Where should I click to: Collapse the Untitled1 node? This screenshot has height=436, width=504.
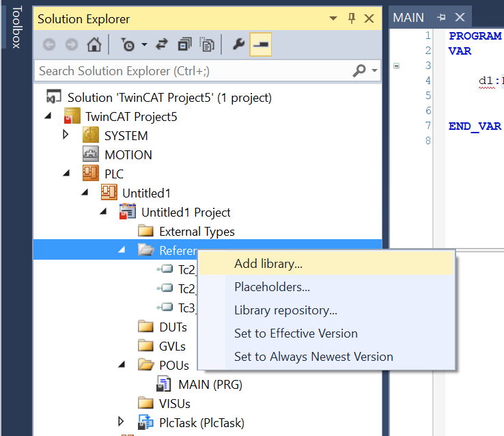85,192
